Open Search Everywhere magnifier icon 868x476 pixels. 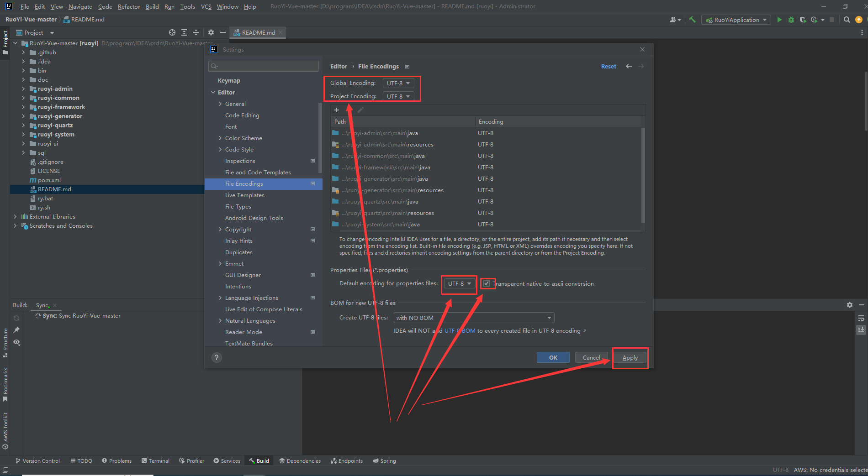pyautogui.click(x=847, y=20)
